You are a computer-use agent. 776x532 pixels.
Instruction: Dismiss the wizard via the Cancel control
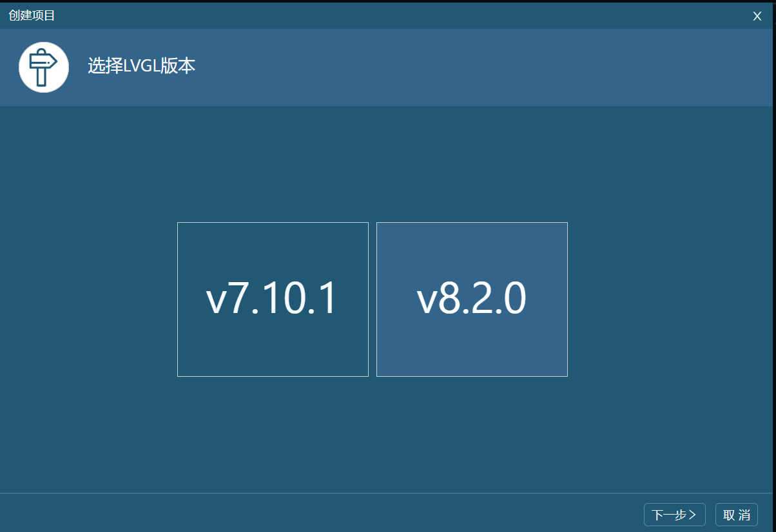click(736, 514)
